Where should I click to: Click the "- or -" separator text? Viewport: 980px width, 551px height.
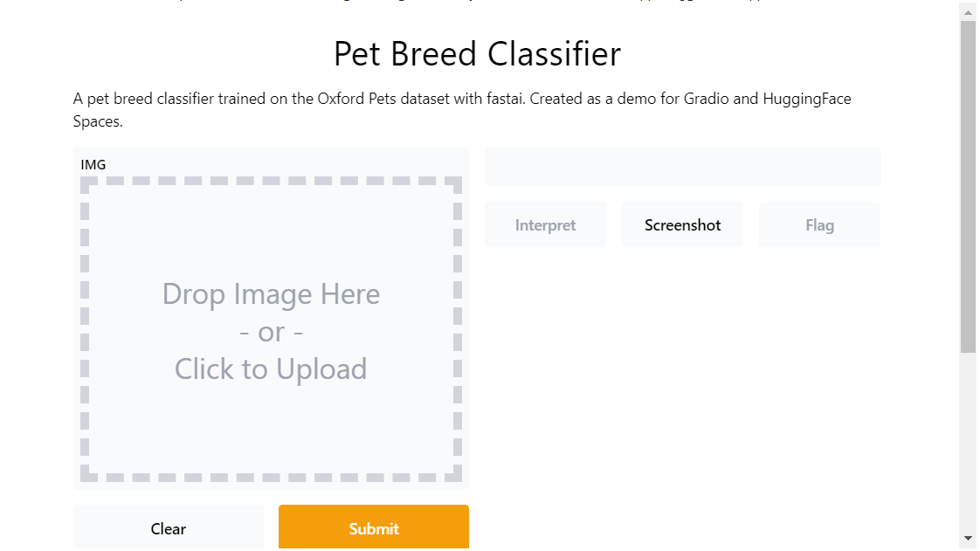pos(271,333)
